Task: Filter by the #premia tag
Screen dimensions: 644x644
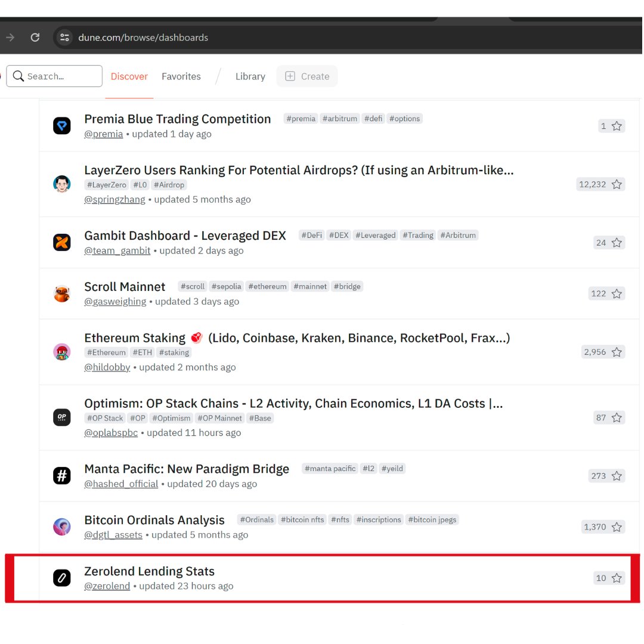Action: coord(301,119)
